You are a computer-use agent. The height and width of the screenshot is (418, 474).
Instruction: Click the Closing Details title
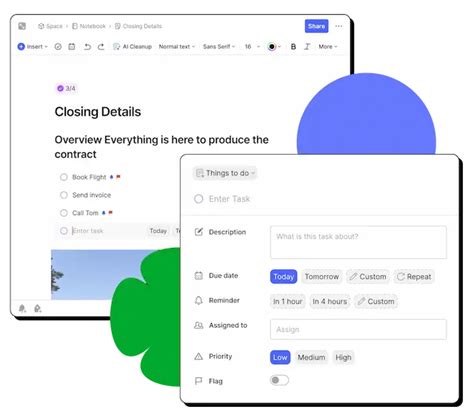coord(98,112)
